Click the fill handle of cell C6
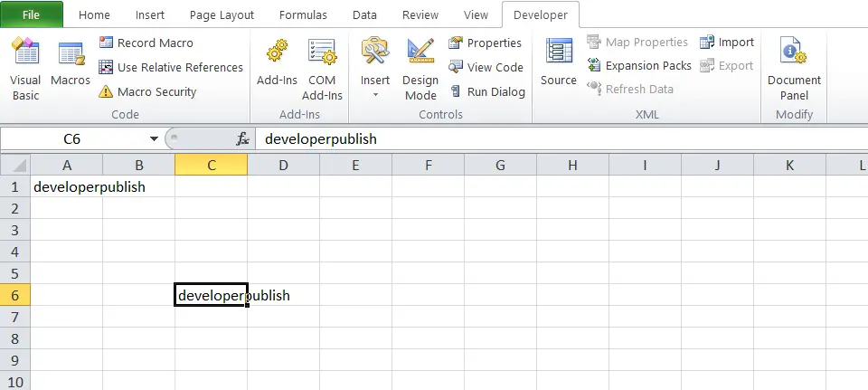 click(247, 305)
